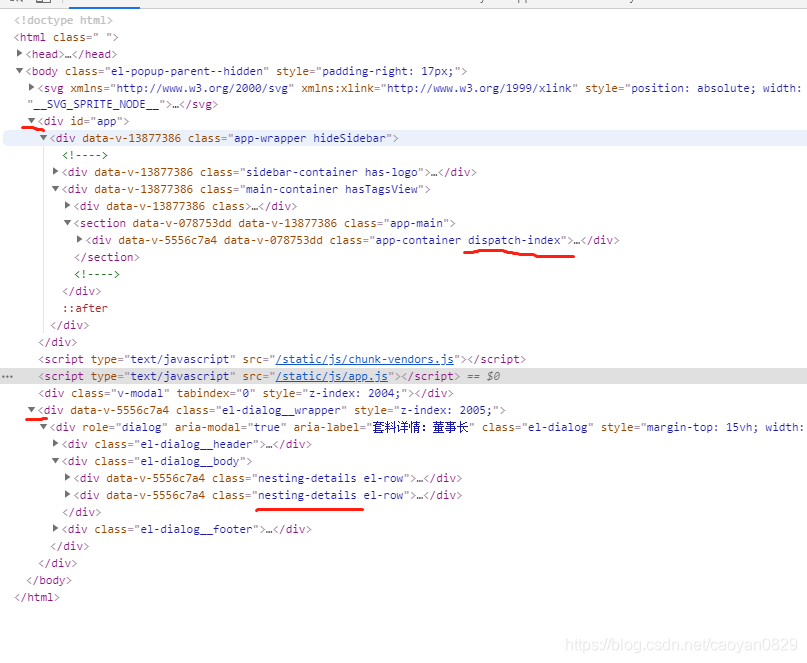807x663 pixels.
Task: Collapse the html element
Action: pos(8,36)
